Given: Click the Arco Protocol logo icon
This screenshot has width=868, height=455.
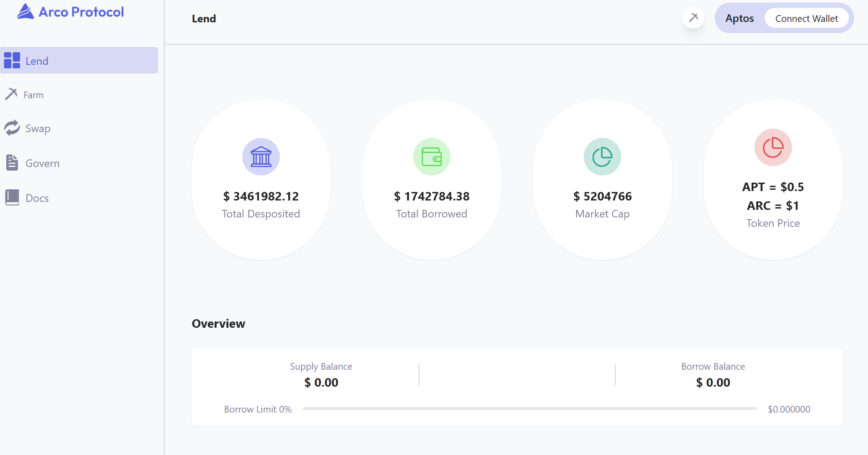Looking at the screenshot, I should click(x=25, y=12).
